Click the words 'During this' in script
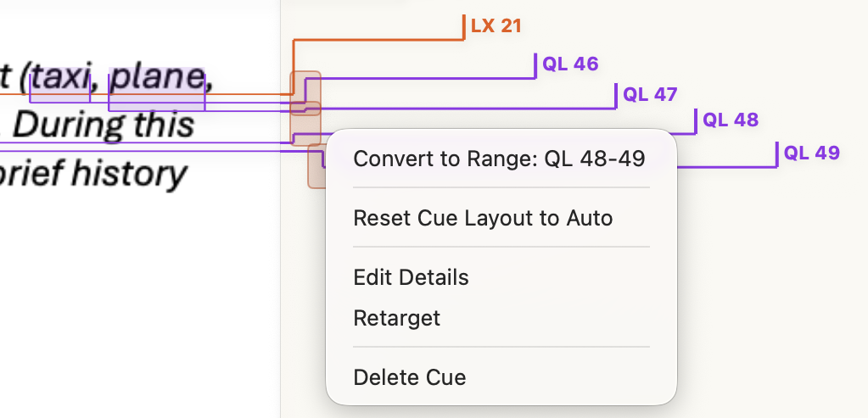Image resolution: width=868 pixels, height=418 pixels. [x=103, y=125]
